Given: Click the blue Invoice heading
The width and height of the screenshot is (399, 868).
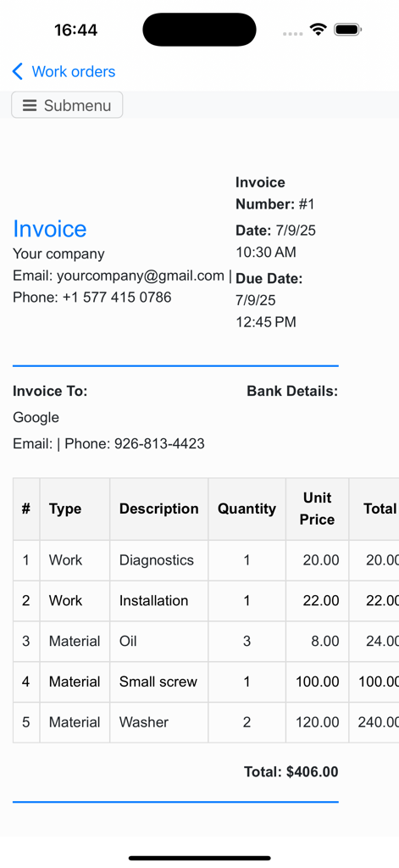Looking at the screenshot, I should coord(50,229).
